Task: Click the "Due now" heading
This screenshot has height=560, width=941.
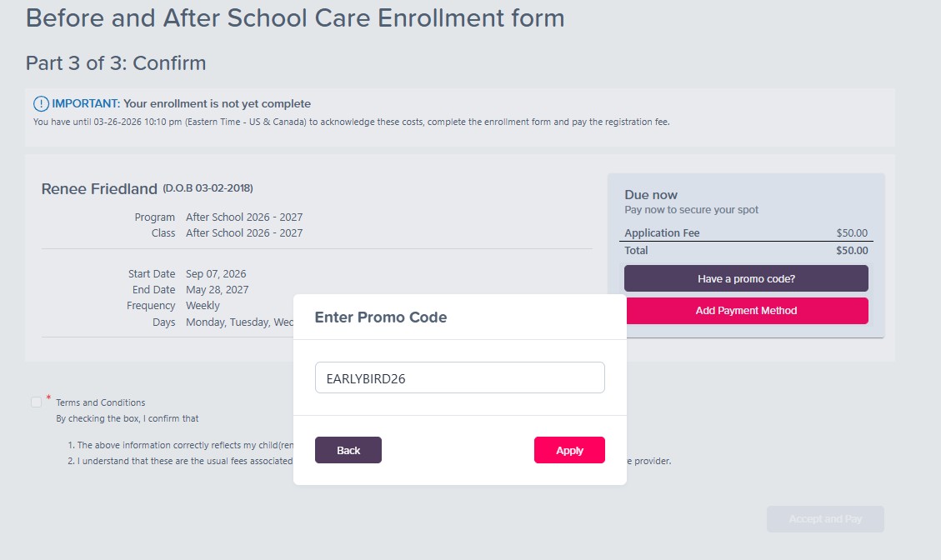Action: [x=651, y=195]
